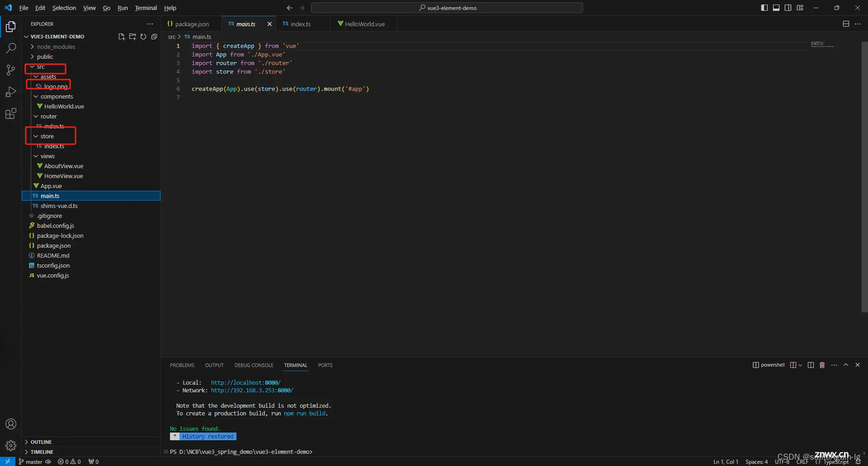Switch to the PROBLEMS panel tab
868x466 pixels.
click(x=182, y=365)
